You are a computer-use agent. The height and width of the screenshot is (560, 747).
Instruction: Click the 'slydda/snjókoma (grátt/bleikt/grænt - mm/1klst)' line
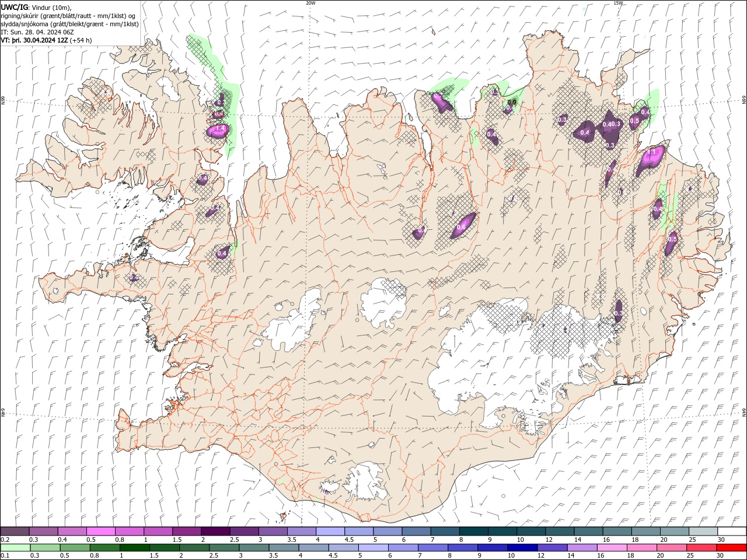coord(69,24)
